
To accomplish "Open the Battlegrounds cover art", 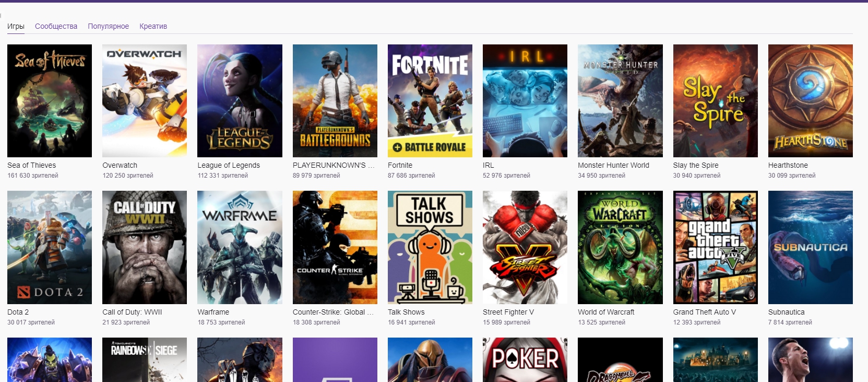I will (x=335, y=101).
